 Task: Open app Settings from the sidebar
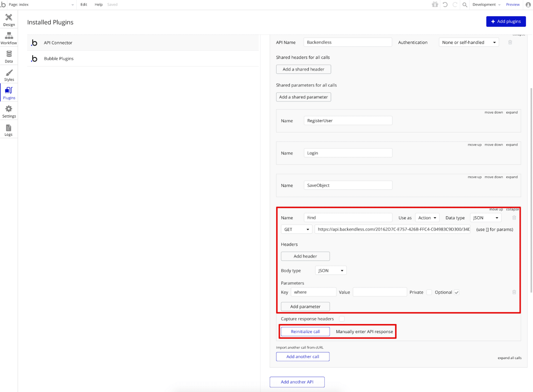(9, 111)
